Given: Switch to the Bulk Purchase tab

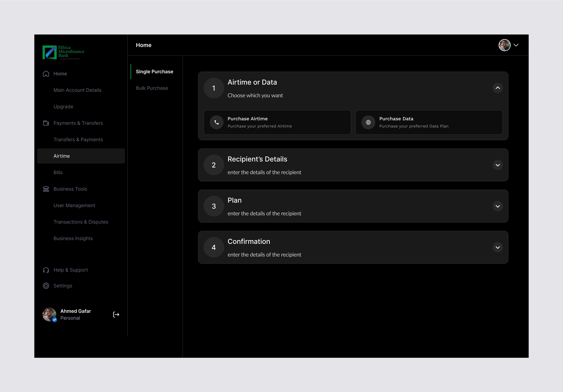Looking at the screenshot, I should point(152,88).
